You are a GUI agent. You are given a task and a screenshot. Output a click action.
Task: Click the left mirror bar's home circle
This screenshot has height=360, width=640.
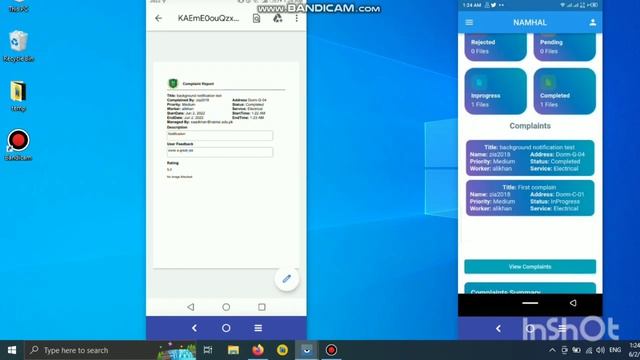tap(226, 328)
